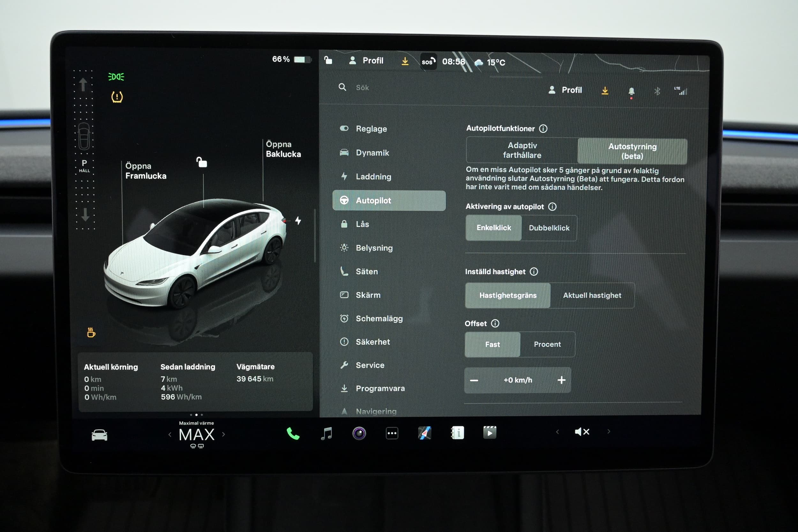This screenshot has width=798, height=532.
Task: Open the owner's manual info icon
Action: 457,433
